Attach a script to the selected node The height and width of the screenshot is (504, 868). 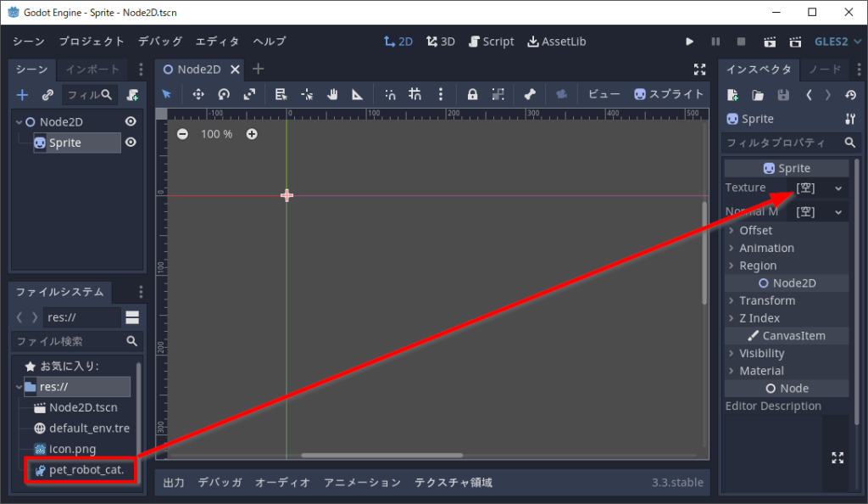pyautogui.click(x=132, y=95)
